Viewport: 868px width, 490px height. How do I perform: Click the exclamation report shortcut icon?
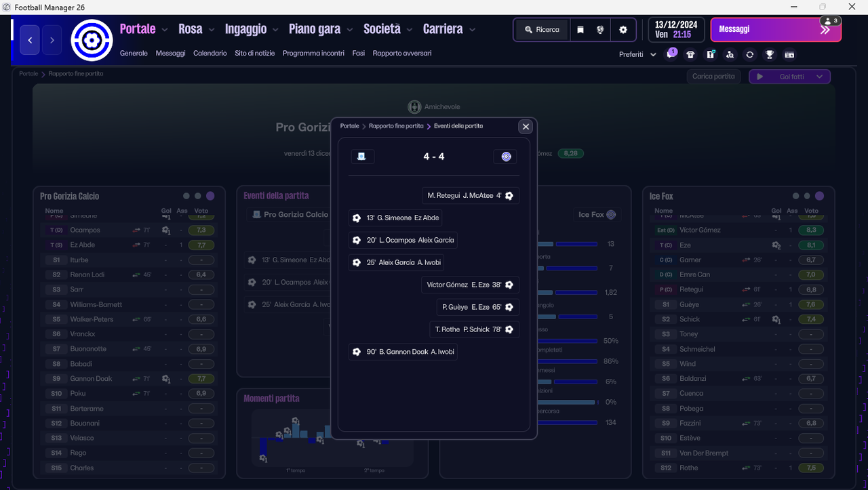point(710,54)
